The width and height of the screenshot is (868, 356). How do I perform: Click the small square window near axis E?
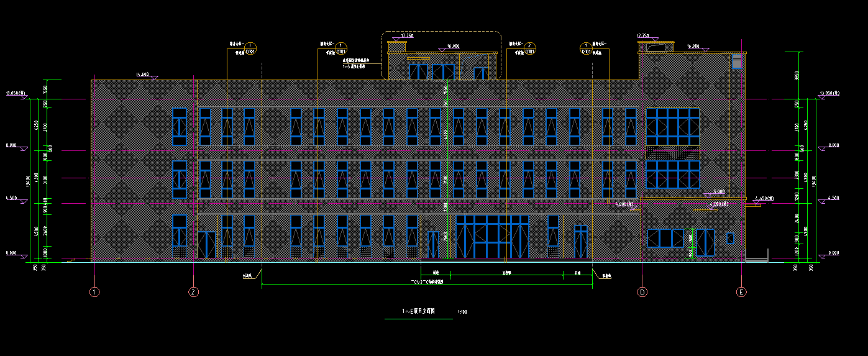tap(730, 238)
